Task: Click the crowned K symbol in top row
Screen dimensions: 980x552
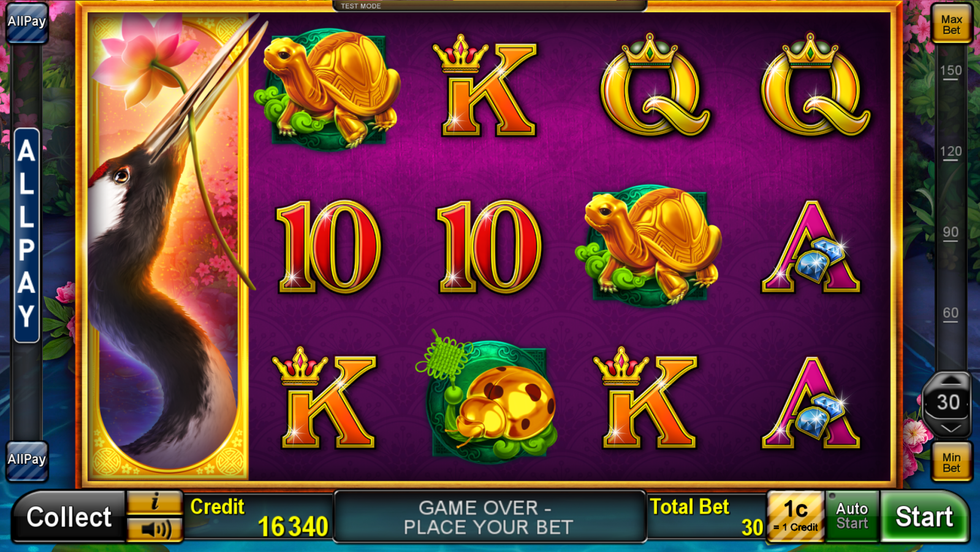Action: (485, 86)
